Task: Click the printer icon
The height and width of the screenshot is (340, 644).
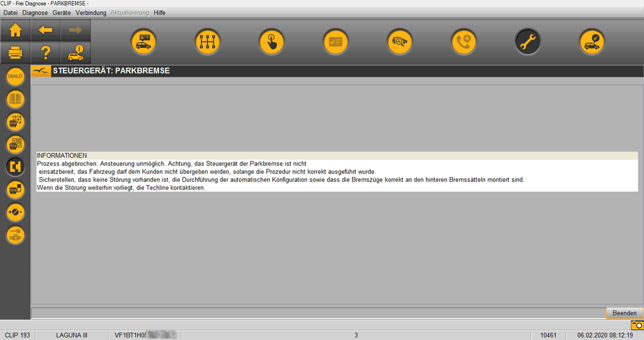Action: 15,53
